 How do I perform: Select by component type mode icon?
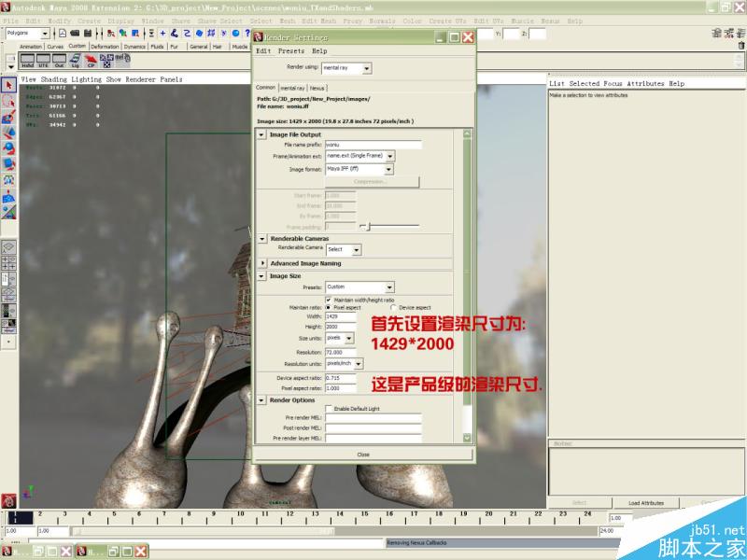[x=135, y=33]
